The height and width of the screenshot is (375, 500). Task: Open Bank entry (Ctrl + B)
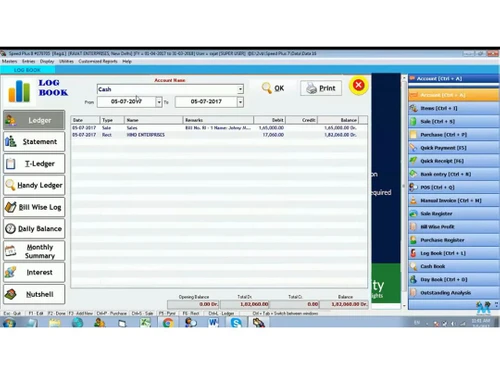coord(454,174)
